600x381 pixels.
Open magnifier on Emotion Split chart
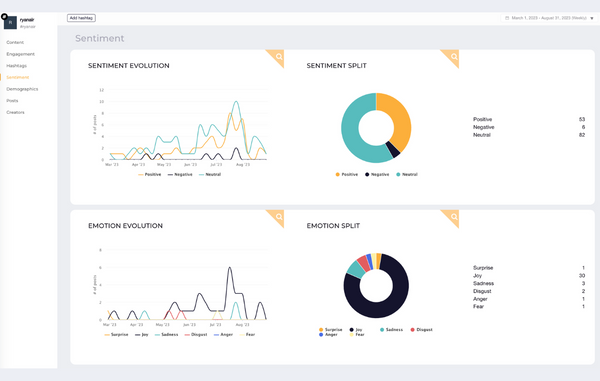[454, 217]
